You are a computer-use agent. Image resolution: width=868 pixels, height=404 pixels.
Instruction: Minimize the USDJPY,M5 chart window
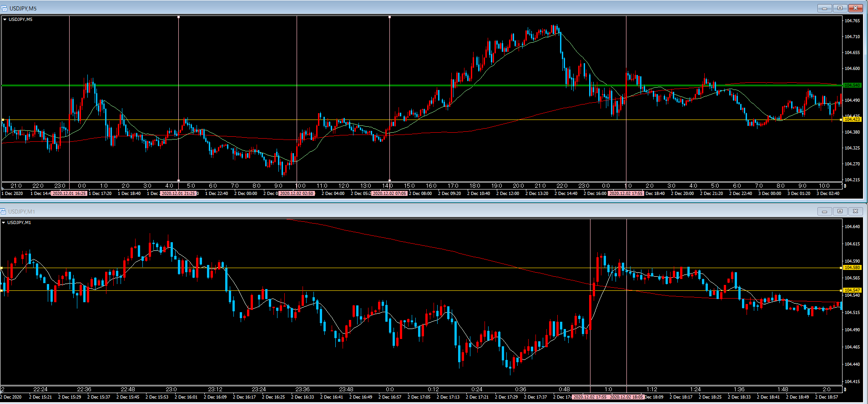[x=824, y=8]
